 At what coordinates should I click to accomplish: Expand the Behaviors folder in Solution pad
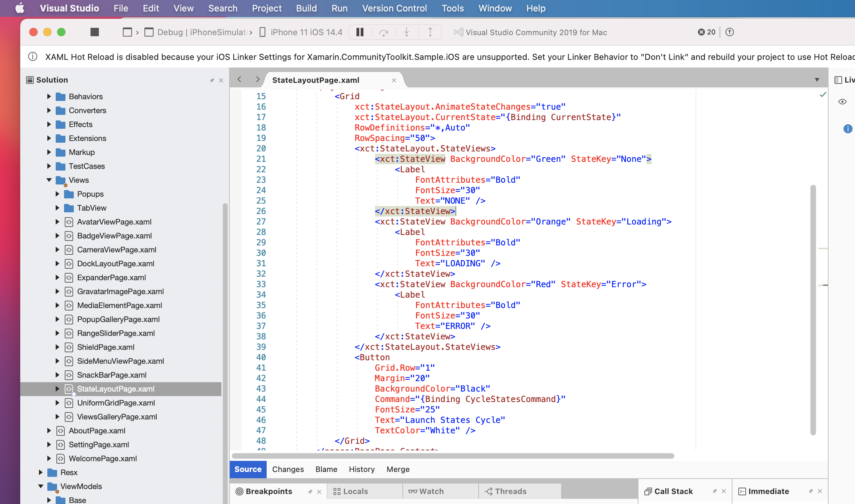pyautogui.click(x=49, y=96)
